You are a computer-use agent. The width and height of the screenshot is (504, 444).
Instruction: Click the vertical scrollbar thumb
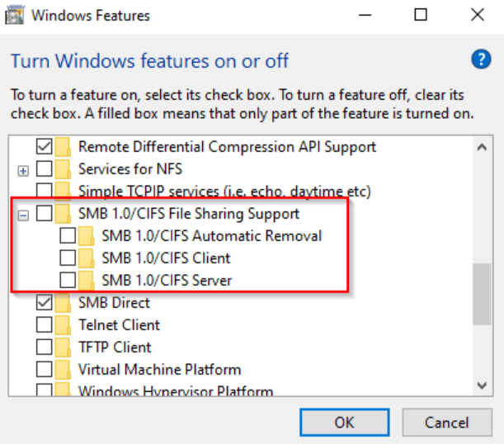(482, 294)
